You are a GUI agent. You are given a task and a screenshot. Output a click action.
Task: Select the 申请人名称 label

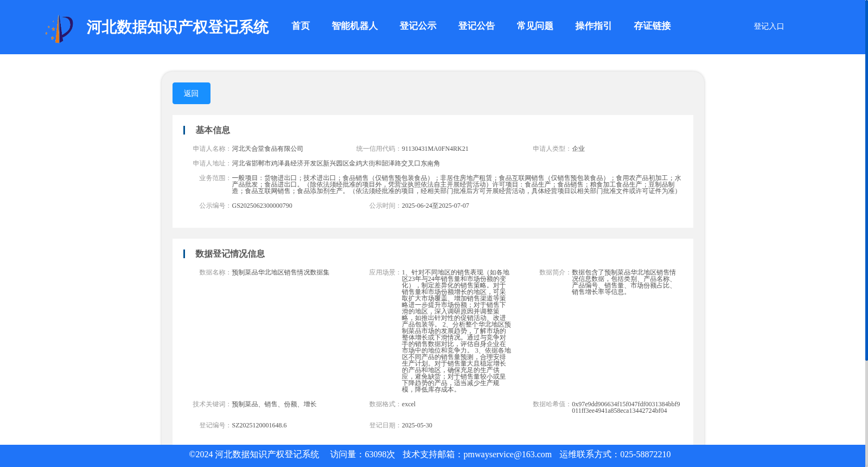click(212, 149)
